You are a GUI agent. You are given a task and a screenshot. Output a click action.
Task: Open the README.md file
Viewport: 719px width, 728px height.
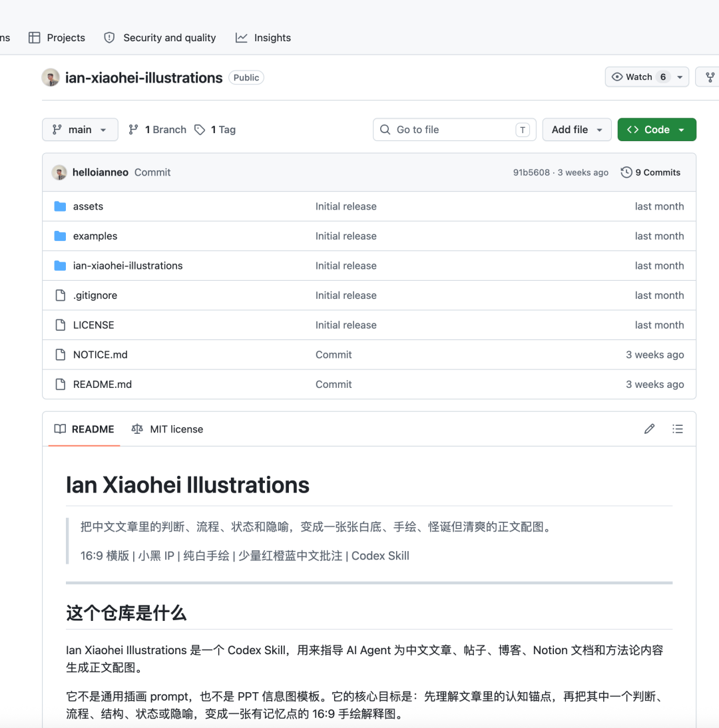click(102, 385)
